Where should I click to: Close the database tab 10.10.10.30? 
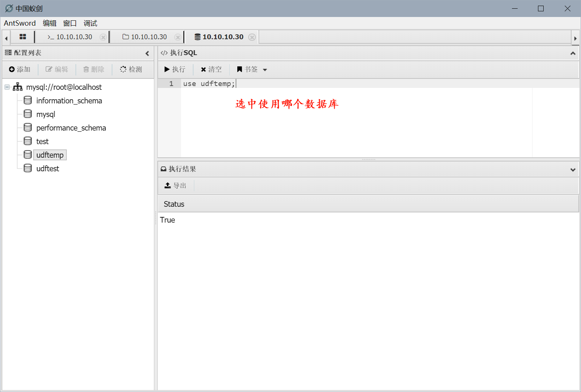252,37
